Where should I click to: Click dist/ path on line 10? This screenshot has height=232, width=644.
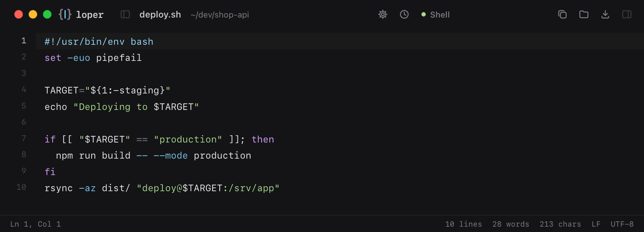click(116, 188)
